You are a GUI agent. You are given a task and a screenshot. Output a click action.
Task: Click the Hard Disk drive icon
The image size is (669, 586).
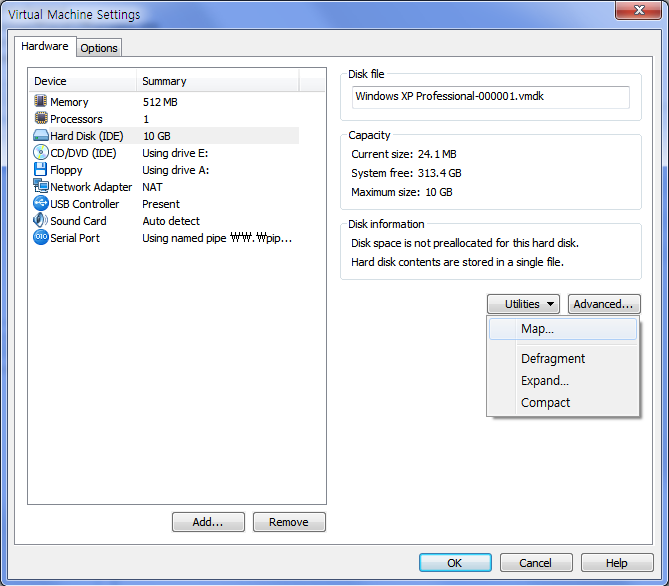point(41,135)
